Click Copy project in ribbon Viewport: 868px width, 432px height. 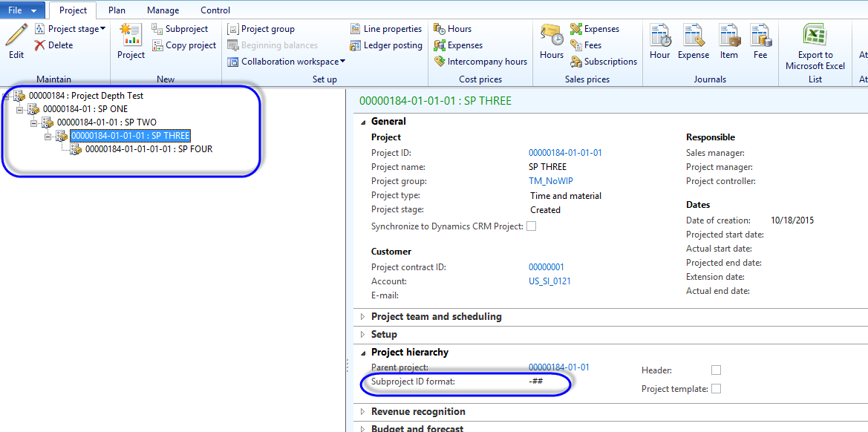[184, 45]
